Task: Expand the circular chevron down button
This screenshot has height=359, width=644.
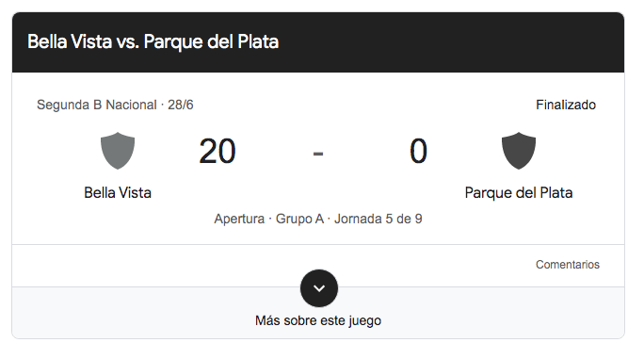Action: (x=319, y=288)
